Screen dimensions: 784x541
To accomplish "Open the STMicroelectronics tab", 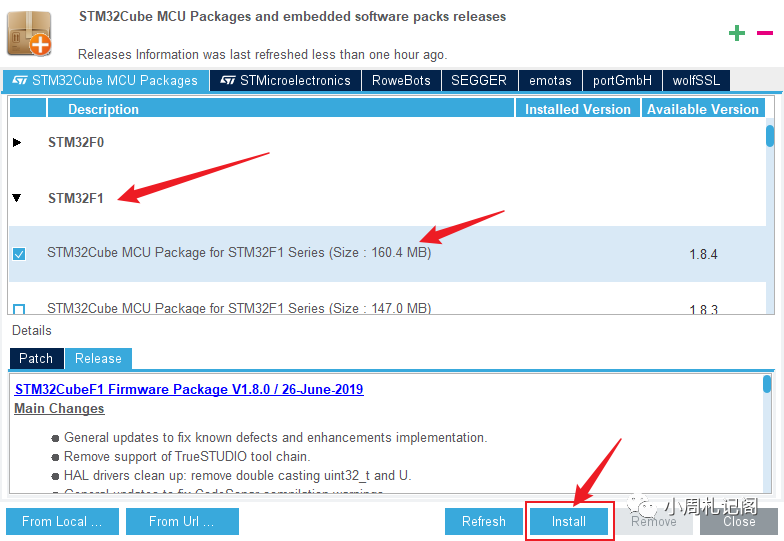I will coord(286,80).
